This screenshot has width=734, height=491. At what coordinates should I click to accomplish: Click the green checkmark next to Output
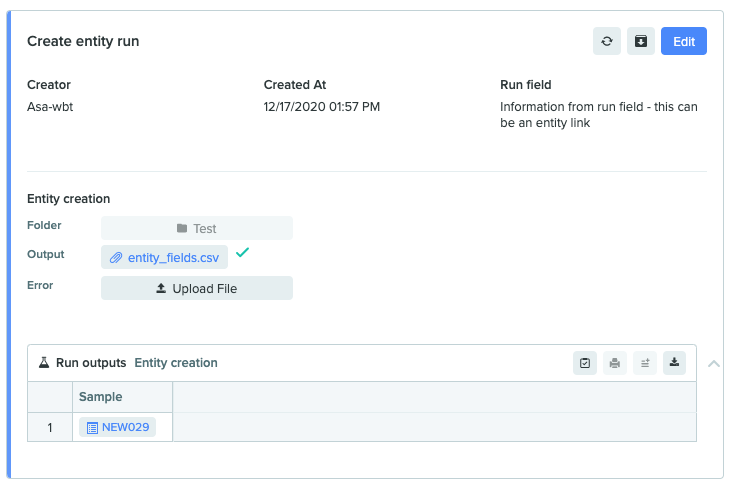click(242, 253)
